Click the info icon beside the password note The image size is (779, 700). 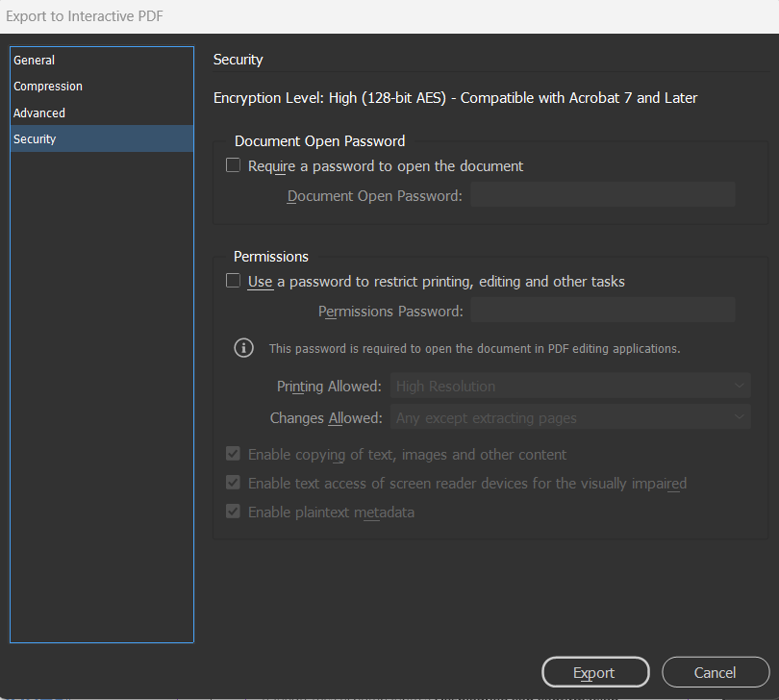[243, 347]
